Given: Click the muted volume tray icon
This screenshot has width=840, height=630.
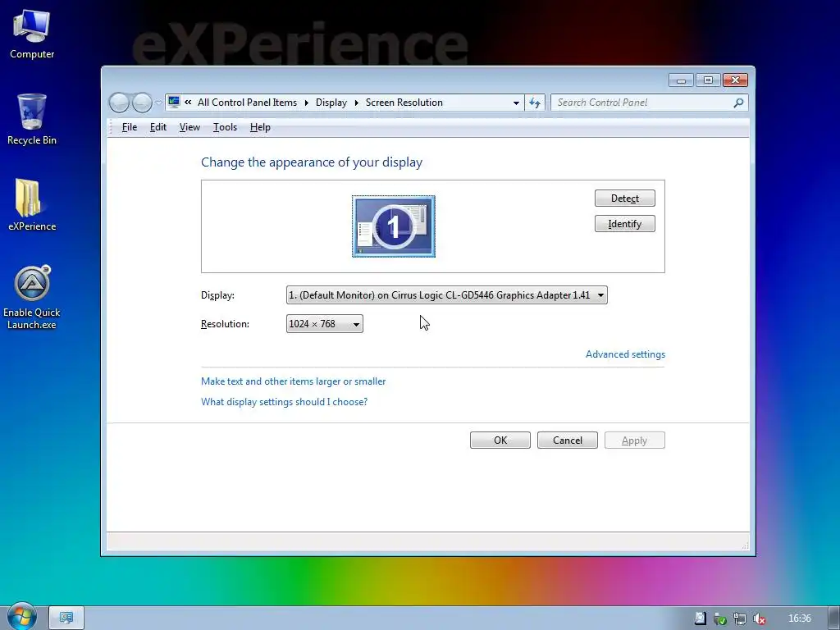Looking at the screenshot, I should [759, 619].
